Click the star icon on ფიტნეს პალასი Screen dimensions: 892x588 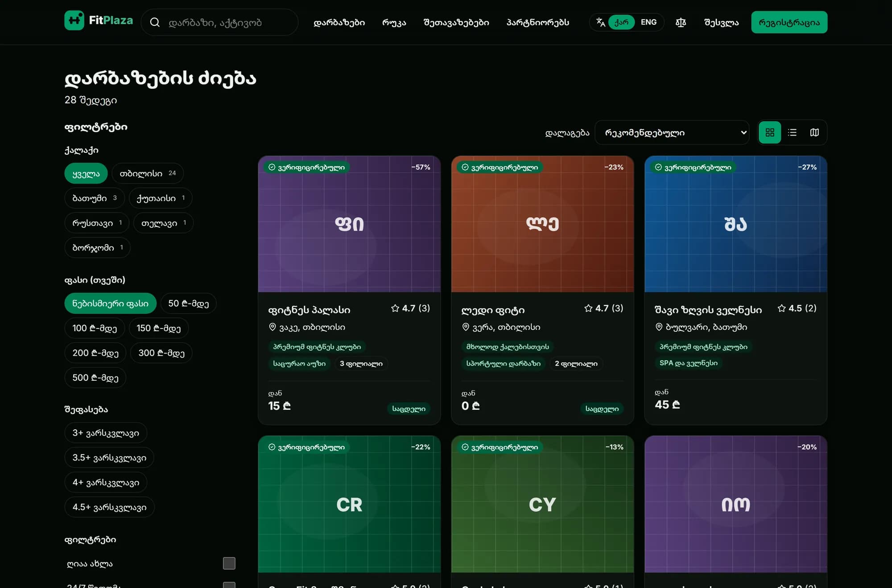(x=395, y=308)
